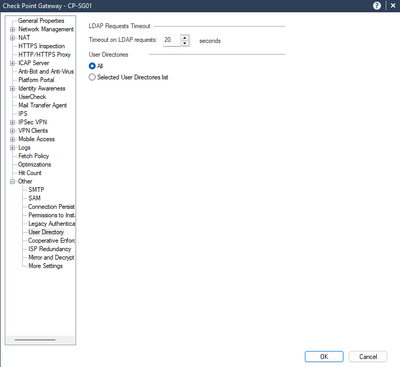Expand the Mobile Access node
Viewport: 400px width, 367px height.
(x=12, y=139)
